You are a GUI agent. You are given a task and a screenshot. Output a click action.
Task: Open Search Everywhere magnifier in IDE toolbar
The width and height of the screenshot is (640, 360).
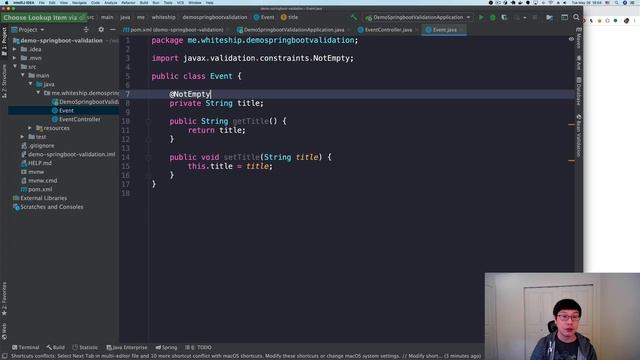click(x=576, y=17)
